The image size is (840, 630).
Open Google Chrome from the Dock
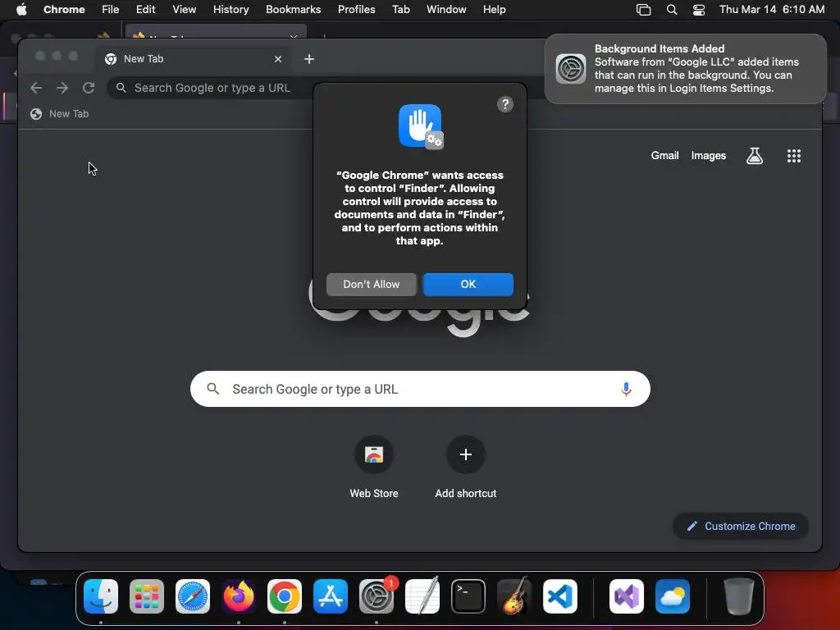285,596
